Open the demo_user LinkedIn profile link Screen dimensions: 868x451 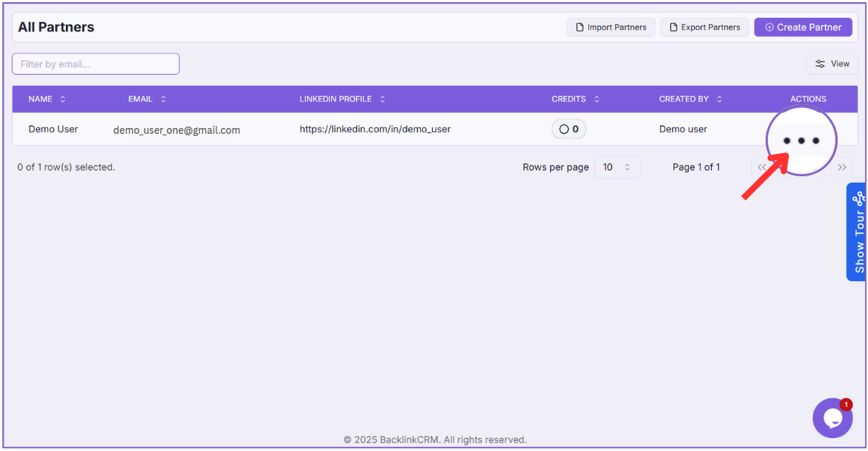375,129
